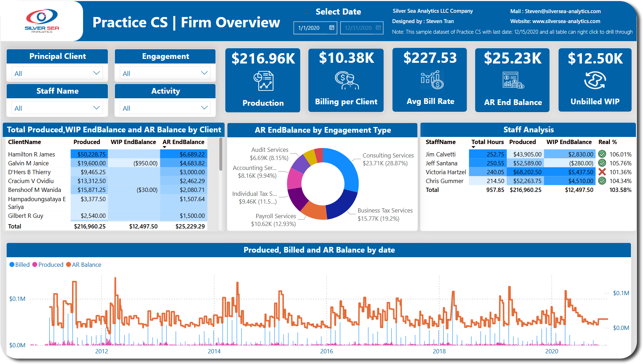Click the end date field 12/31/2020
Screen dimensions: 643x364
point(362,28)
